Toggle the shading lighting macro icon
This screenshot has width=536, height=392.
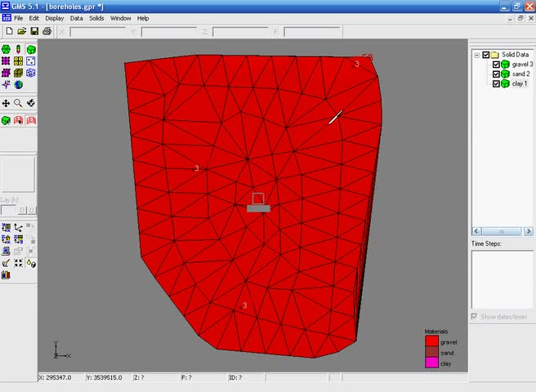(x=31, y=263)
